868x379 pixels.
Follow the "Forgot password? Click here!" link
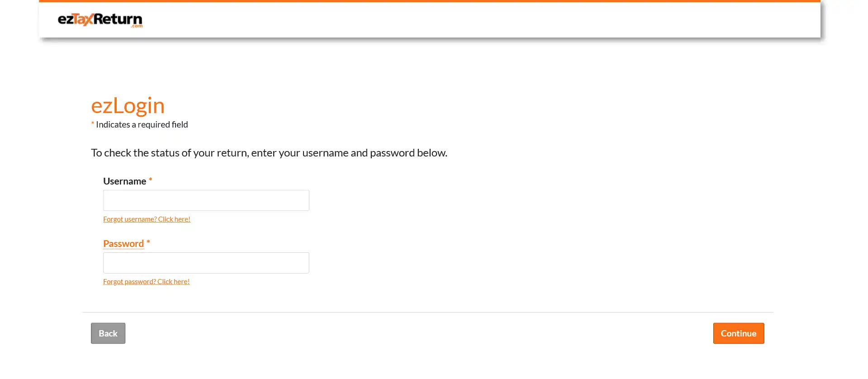(x=146, y=282)
